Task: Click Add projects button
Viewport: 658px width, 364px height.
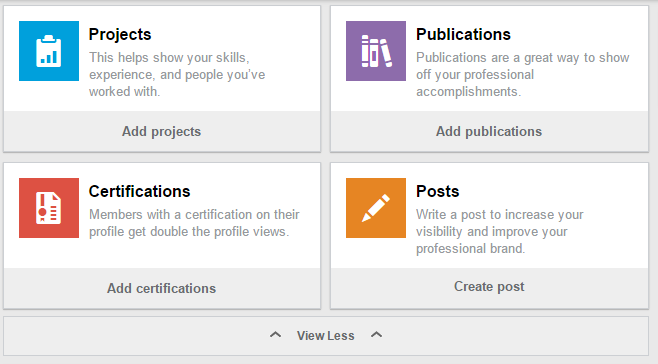Action: (x=162, y=131)
